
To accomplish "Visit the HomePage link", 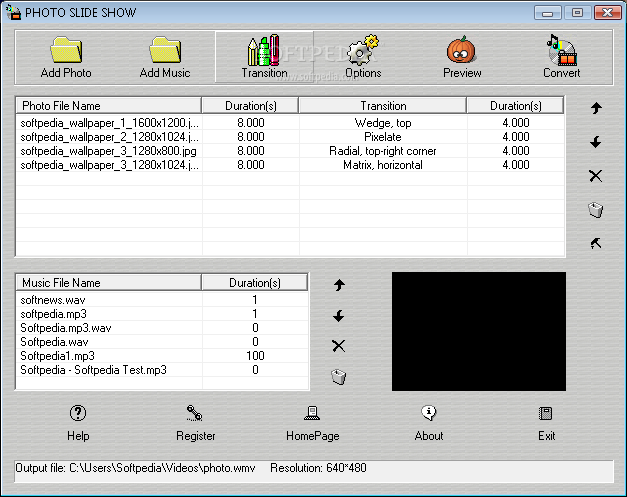I will 312,423.
